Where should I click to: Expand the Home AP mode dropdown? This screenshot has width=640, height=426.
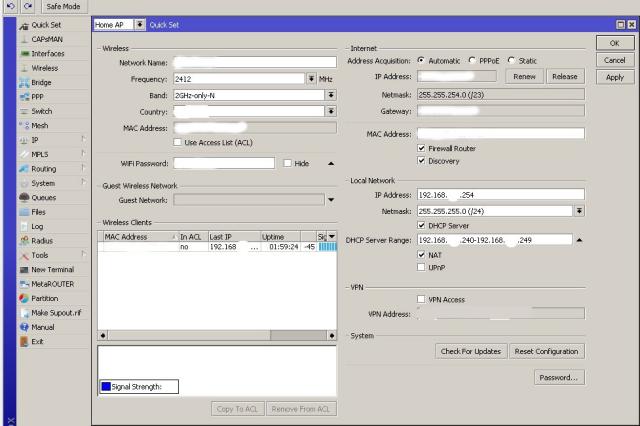click(x=139, y=24)
